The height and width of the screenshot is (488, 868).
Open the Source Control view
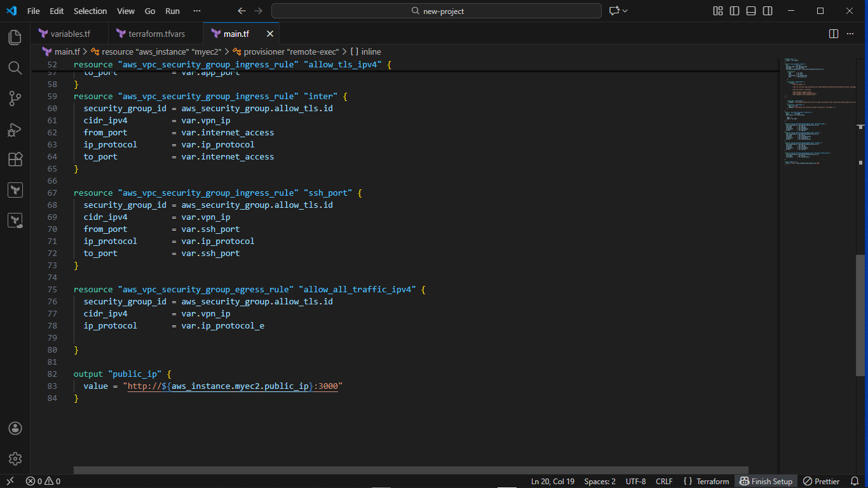(x=15, y=98)
